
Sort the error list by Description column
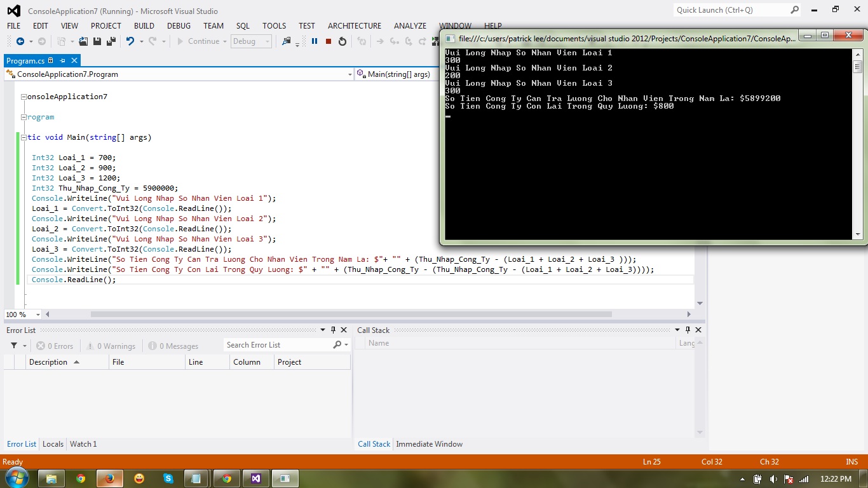[x=48, y=362]
